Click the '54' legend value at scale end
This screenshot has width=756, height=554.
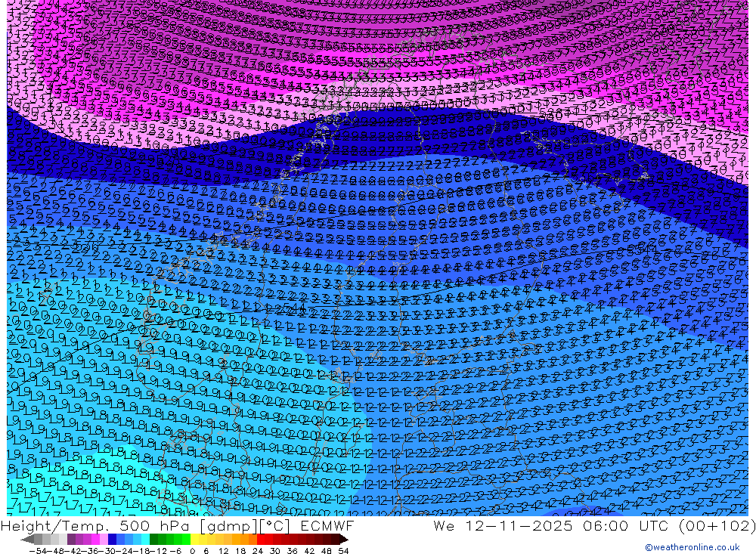pos(343,551)
